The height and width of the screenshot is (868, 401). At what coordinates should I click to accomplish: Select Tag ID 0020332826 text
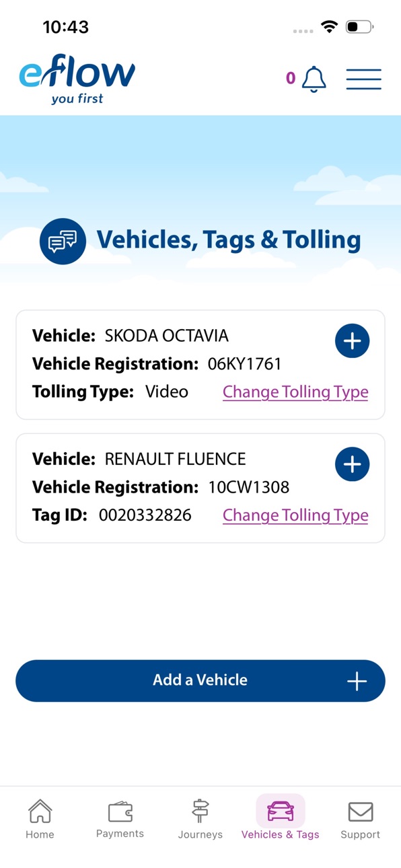point(145,515)
